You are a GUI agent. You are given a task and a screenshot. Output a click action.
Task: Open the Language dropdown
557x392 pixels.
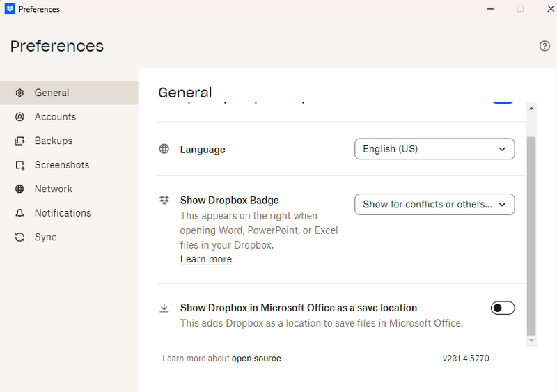[434, 149]
